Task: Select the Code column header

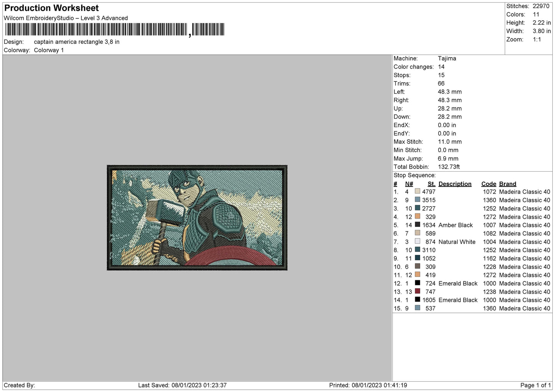Action: tap(489, 184)
